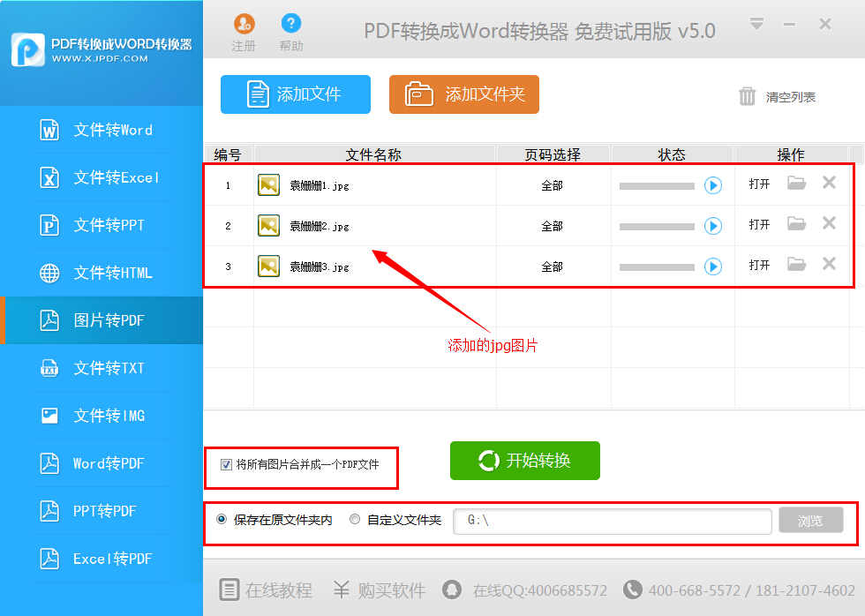The width and height of the screenshot is (865, 616).
Task: Open the title bar dropdown menu arrow
Action: (x=757, y=24)
